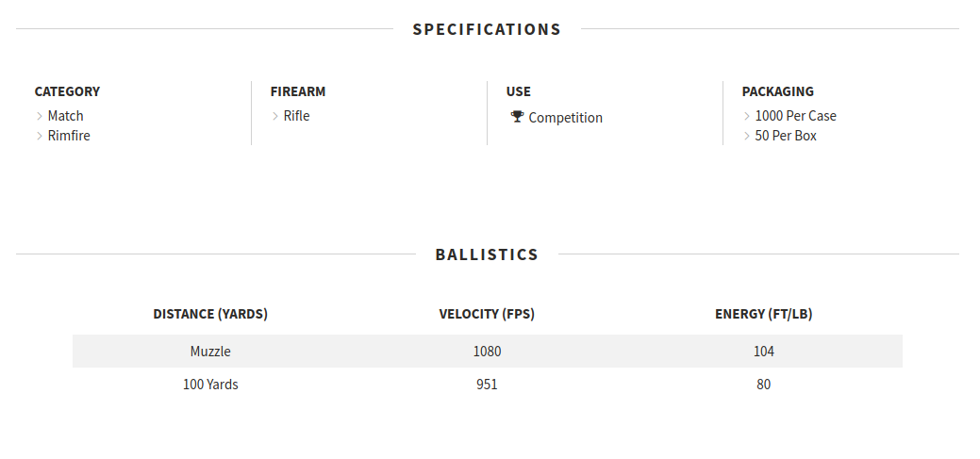Click the Specifications section heading
This screenshot has width=980, height=459.
click(x=487, y=29)
